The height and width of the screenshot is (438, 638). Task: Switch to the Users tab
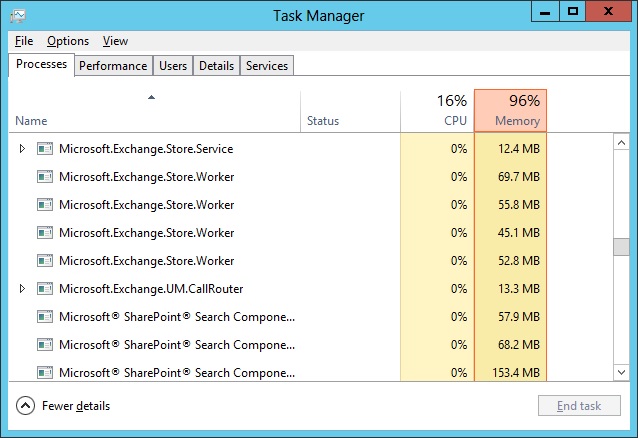(x=173, y=66)
